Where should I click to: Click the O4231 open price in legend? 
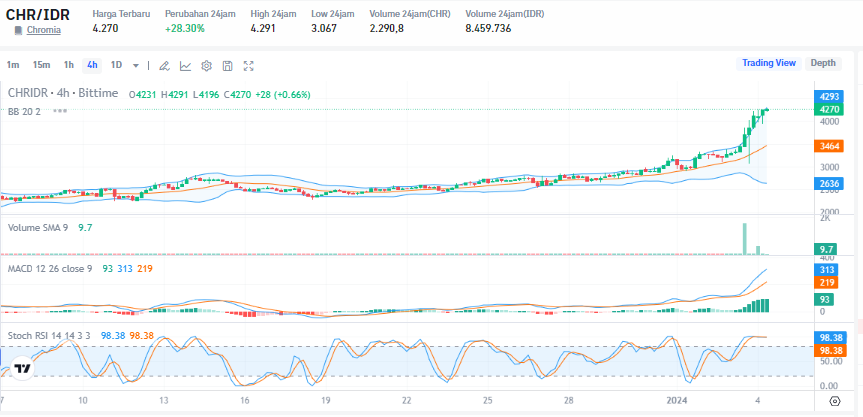143,95
